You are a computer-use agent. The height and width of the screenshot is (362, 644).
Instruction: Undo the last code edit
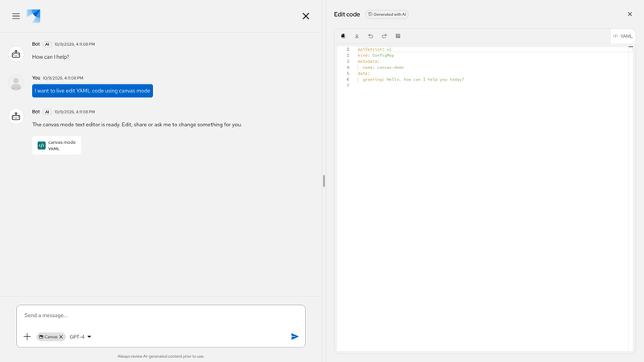coord(370,36)
